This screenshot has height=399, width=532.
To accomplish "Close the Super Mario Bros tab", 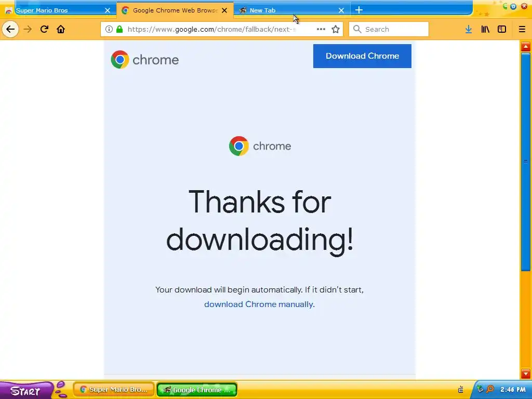I will click(x=108, y=10).
